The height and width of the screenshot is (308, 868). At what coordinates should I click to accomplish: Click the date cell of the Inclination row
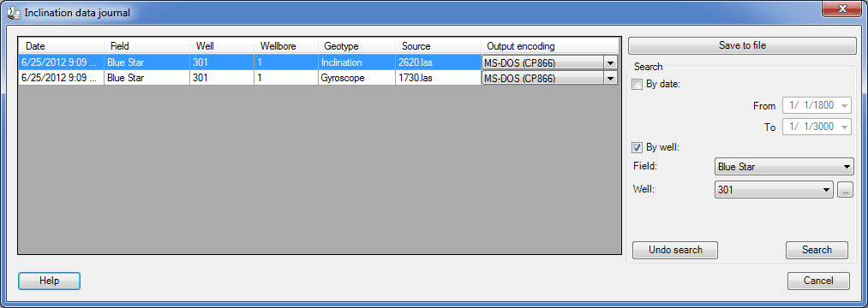pyautogui.click(x=62, y=62)
